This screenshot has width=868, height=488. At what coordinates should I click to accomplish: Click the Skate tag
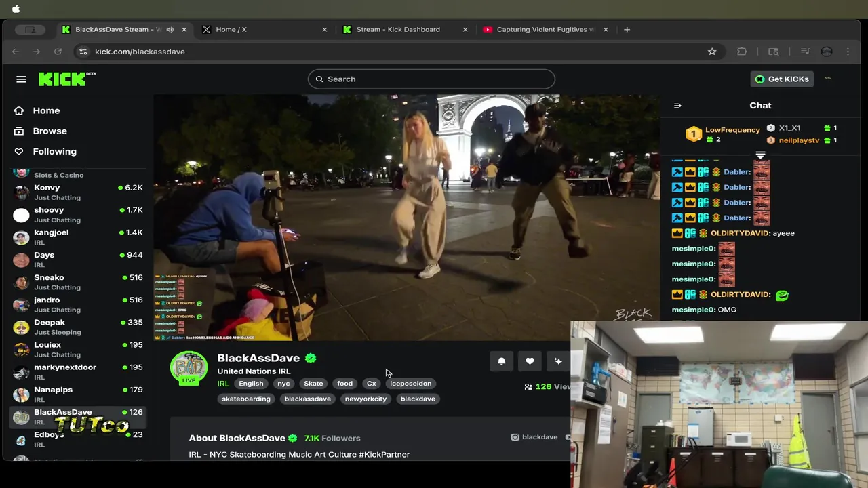tap(313, 384)
